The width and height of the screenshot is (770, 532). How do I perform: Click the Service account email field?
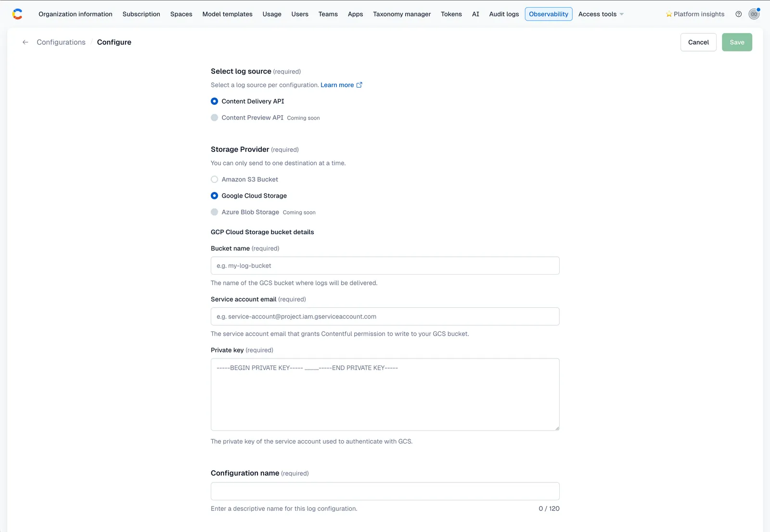(385, 317)
